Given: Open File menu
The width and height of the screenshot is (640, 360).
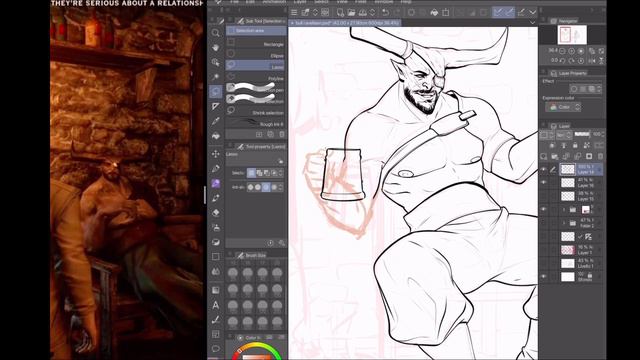Looking at the screenshot, I should (234, 2).
